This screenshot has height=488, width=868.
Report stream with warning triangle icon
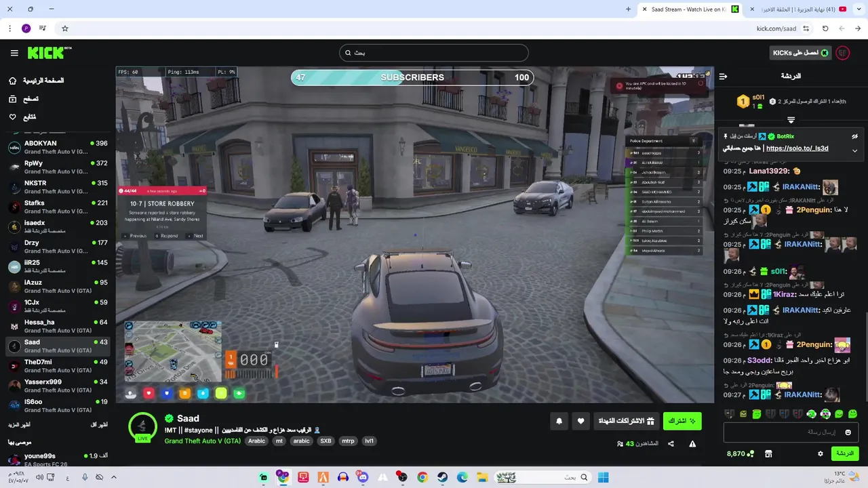pos(692,444)
